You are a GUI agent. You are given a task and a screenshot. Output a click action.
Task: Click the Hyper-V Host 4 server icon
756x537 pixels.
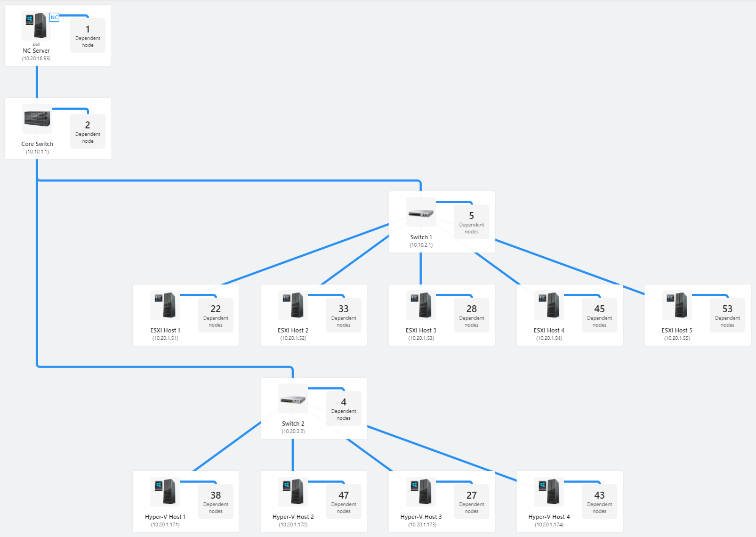coord(549,492)
